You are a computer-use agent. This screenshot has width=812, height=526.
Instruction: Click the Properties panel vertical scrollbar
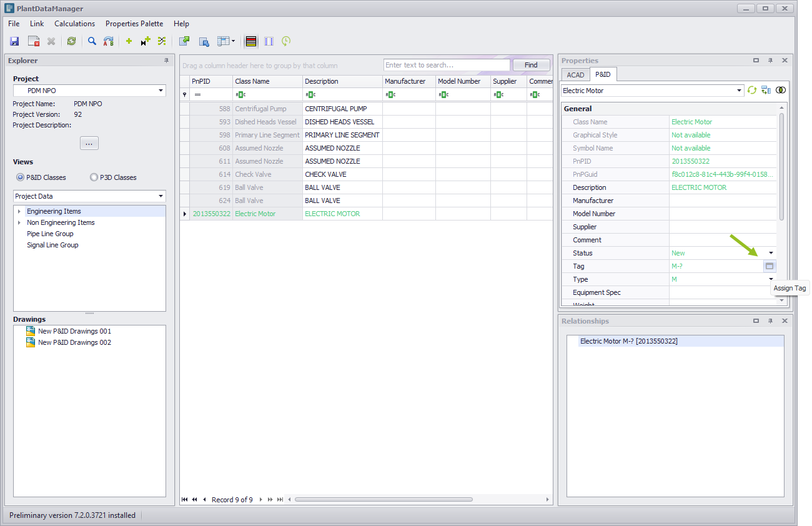pos(781,166)
